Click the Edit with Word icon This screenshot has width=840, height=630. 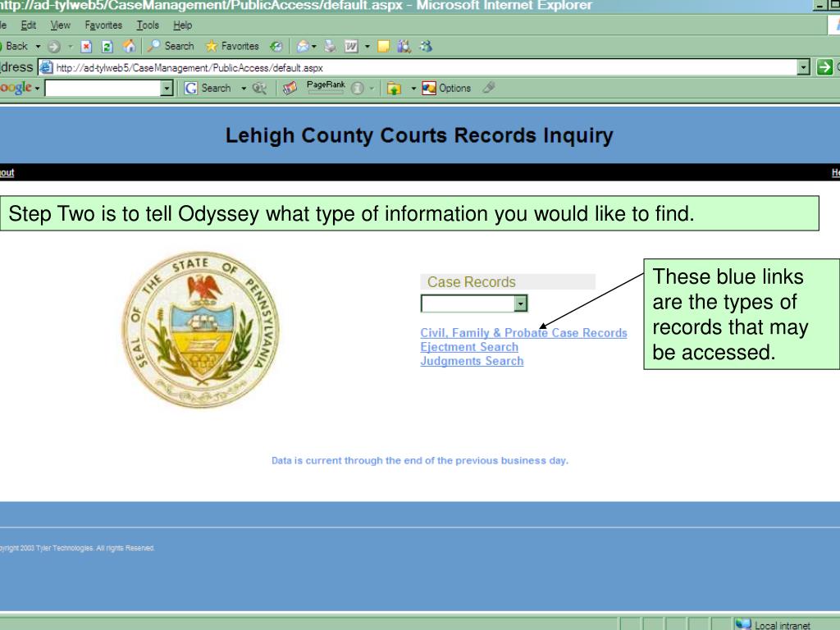coord(351,47)
